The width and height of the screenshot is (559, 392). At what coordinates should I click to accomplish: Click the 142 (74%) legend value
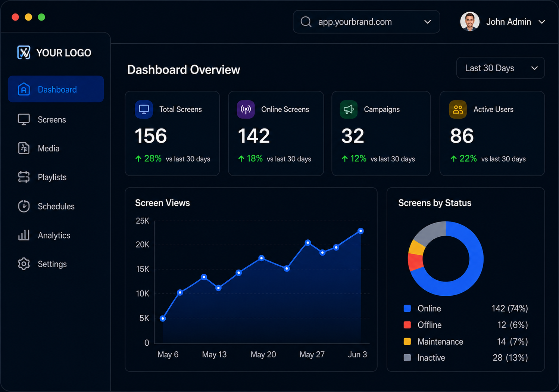pyautogui.click(x=510, y=308)
